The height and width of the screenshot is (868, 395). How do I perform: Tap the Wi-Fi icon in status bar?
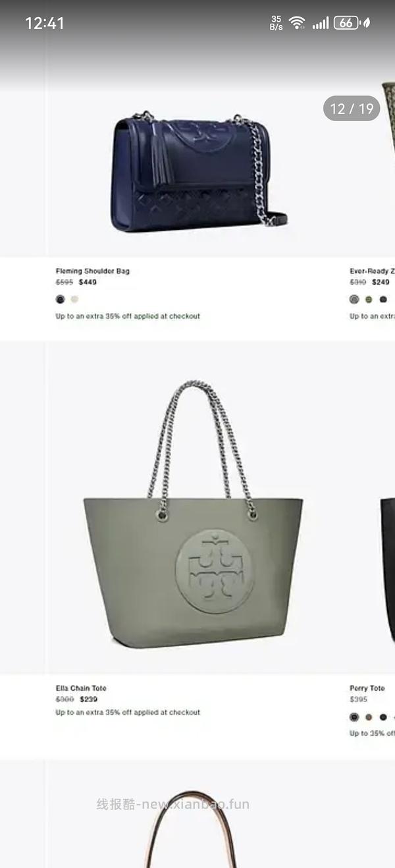pos(297,23)
